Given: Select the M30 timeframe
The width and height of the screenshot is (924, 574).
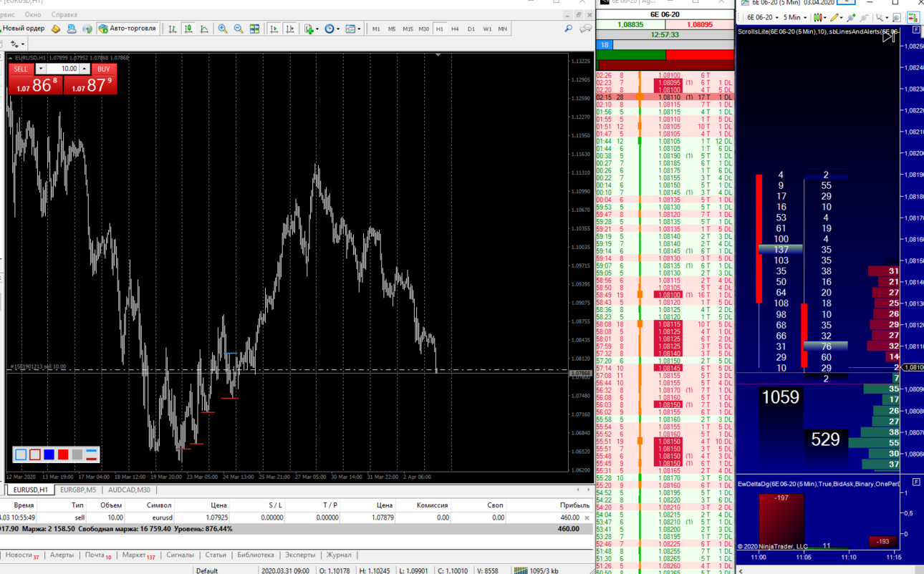Looking at the screenshot, I should [x=424, y=29].
